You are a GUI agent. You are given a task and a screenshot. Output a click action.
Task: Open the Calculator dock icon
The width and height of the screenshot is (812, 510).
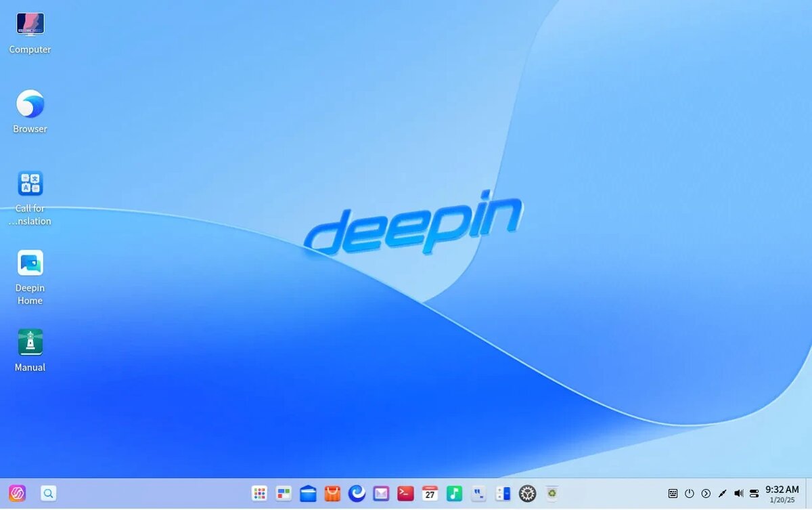click(503, 494)
